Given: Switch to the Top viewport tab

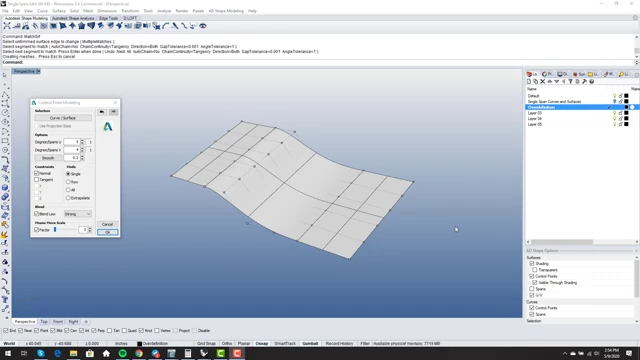Looking at the screenshot, I should click(x=44, y=322).
